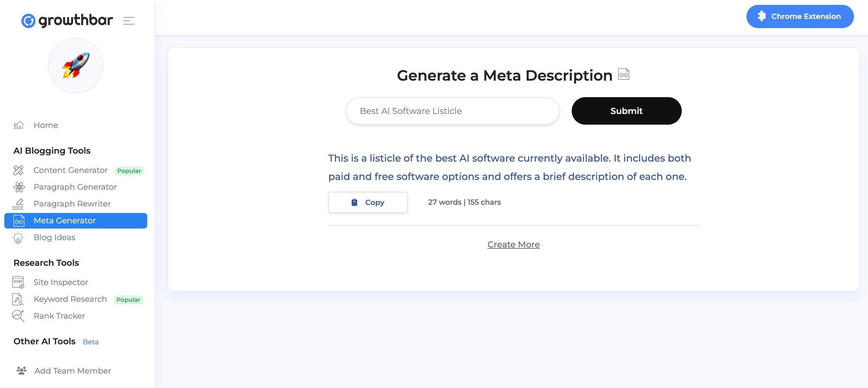Expand the Other AI Tools section

click(45, 342)
